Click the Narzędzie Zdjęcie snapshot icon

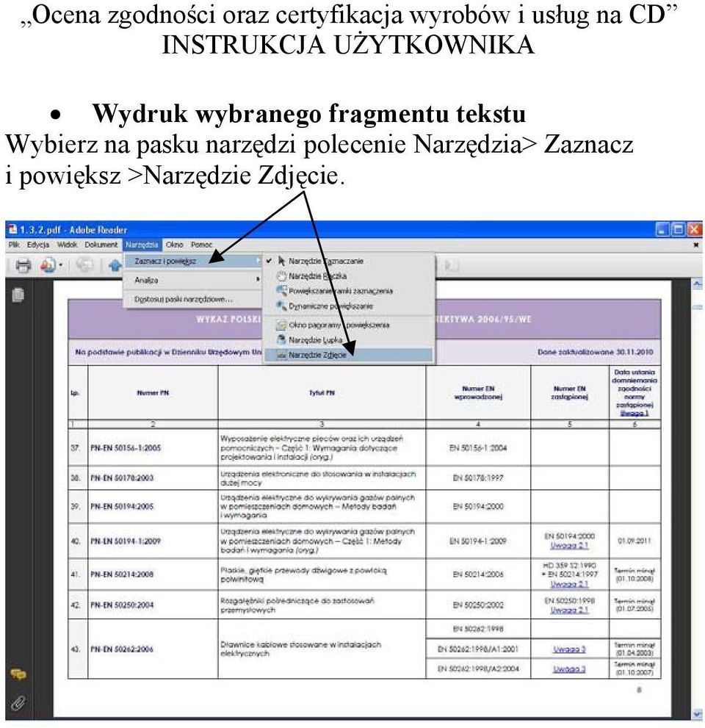281,355
